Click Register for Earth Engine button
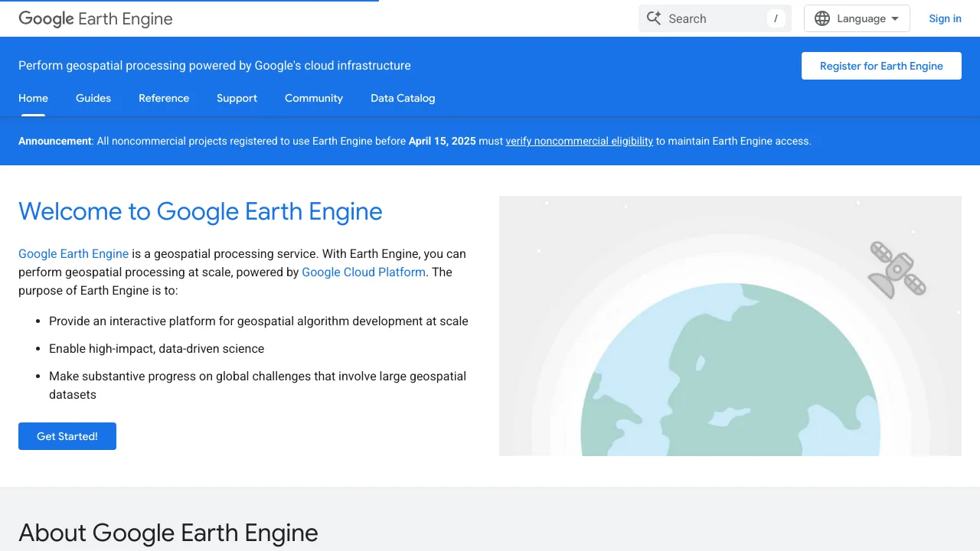Image resolution: width=980 pixels, height=551 pixels. click(881, 66)
